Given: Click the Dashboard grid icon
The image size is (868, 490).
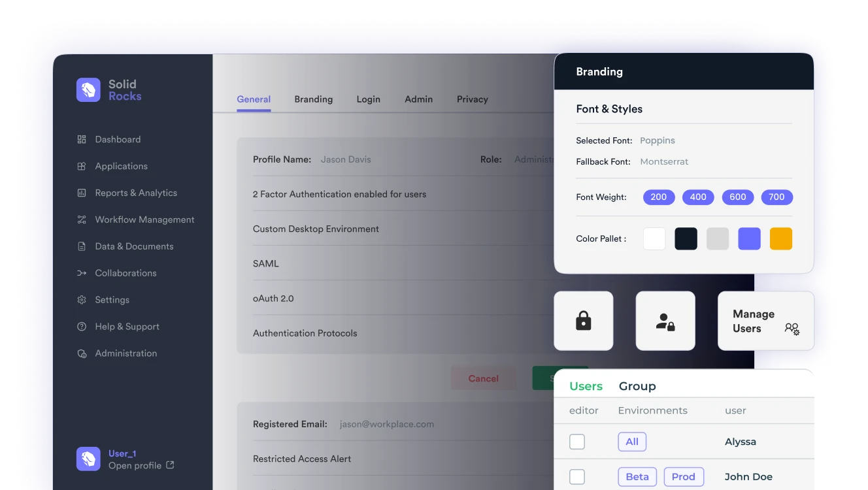Looking at the screenshot, I should tap(82, 139).
